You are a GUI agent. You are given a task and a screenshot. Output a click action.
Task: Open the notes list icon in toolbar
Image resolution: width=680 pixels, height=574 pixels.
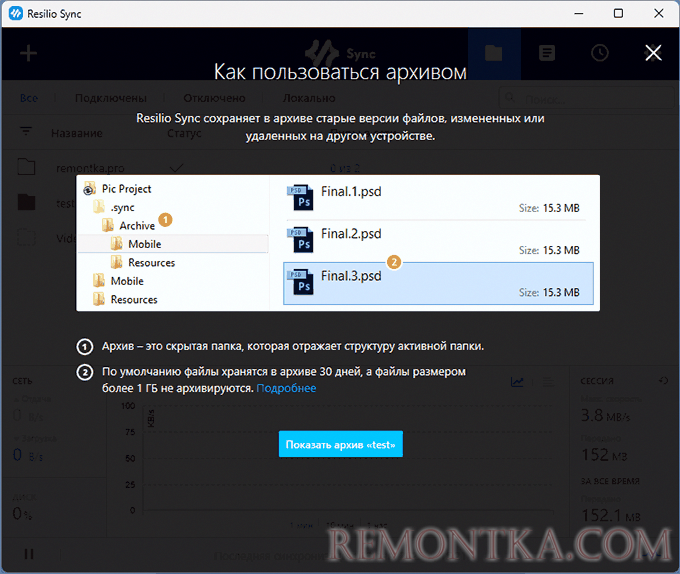pyautogui.click(x=547, y=53)
